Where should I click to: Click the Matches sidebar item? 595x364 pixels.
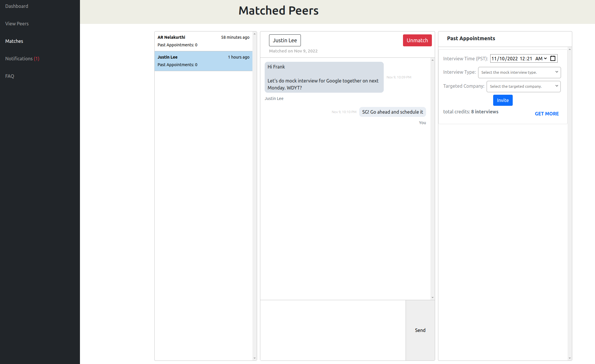[14, 41]
